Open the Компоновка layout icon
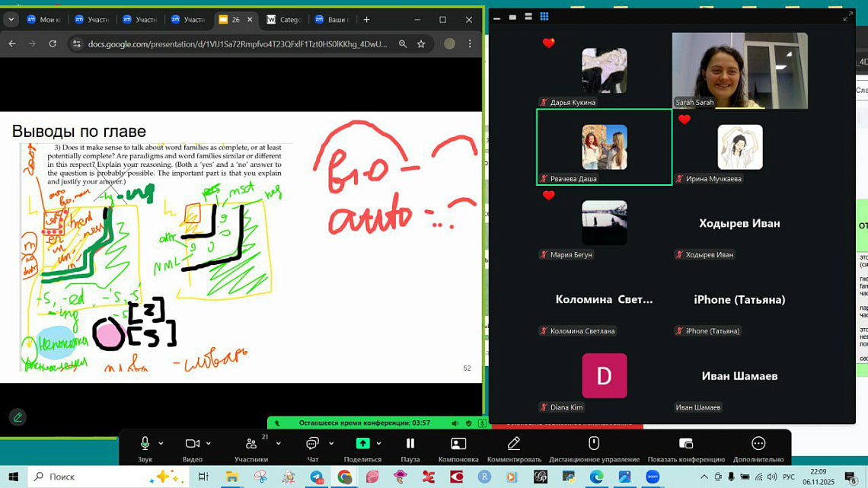 click(x=458, y=444)
